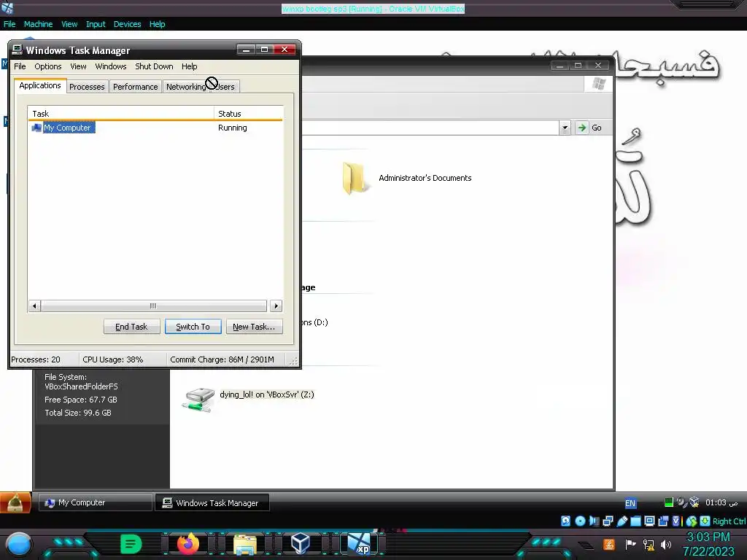Open the File menu in Task Manager
The width and height of the screenshot is (747, 560).
coord(20,66)
